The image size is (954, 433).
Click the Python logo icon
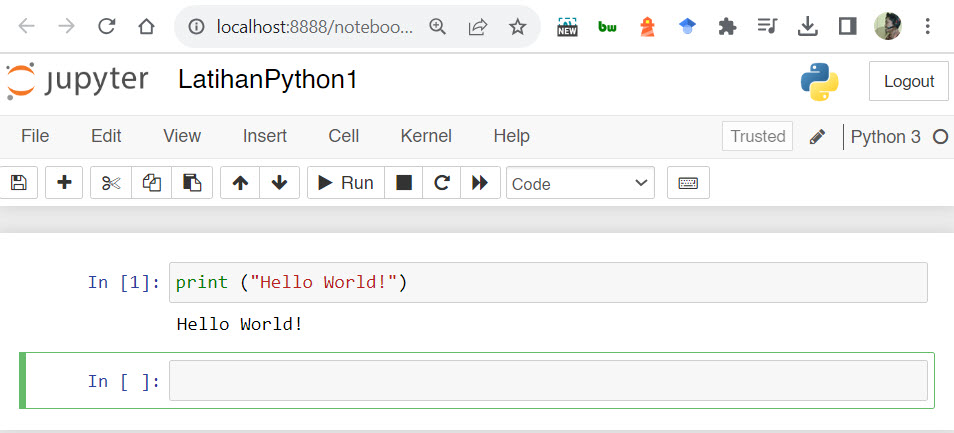click(x=820, y=81)
